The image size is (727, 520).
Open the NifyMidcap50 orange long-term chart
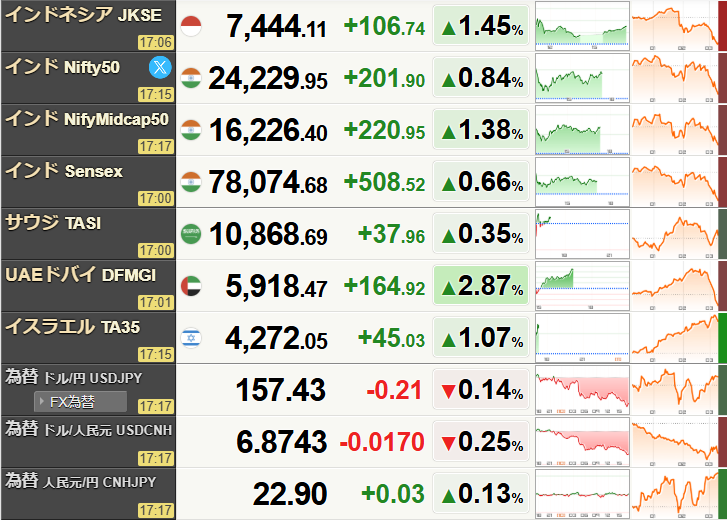pos(675,130)
